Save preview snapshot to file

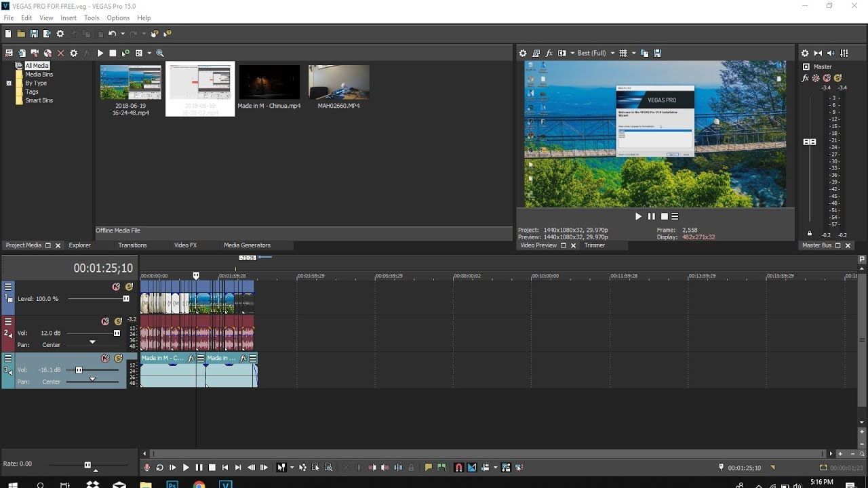coord(657,53)
